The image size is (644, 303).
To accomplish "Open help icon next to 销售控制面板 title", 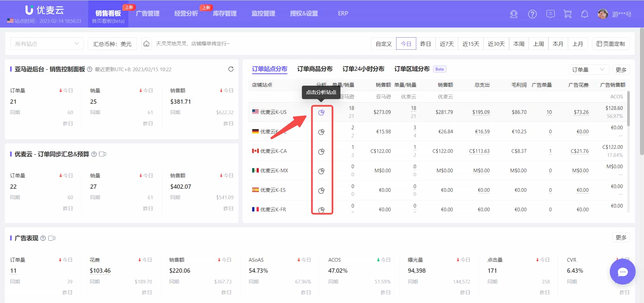I will pos(90,69).
